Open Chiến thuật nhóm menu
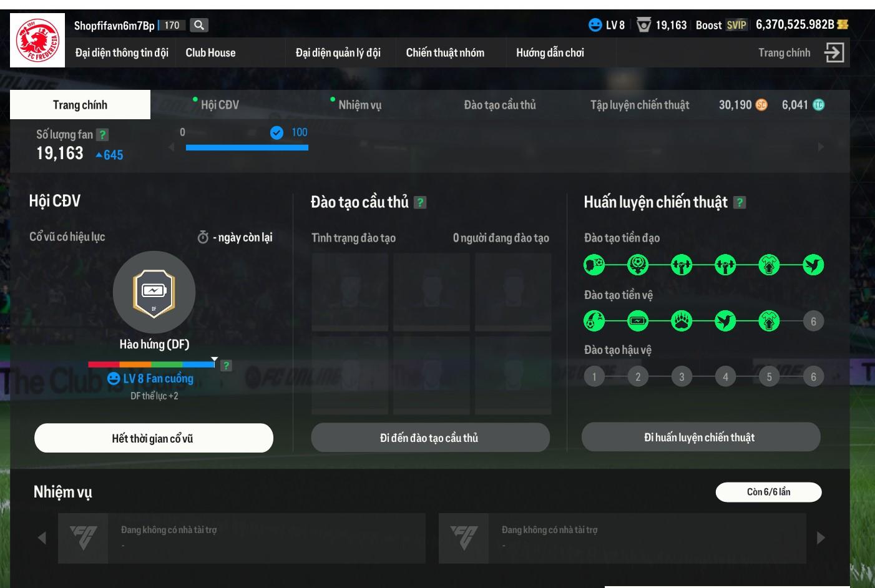 tap(445, 52)
